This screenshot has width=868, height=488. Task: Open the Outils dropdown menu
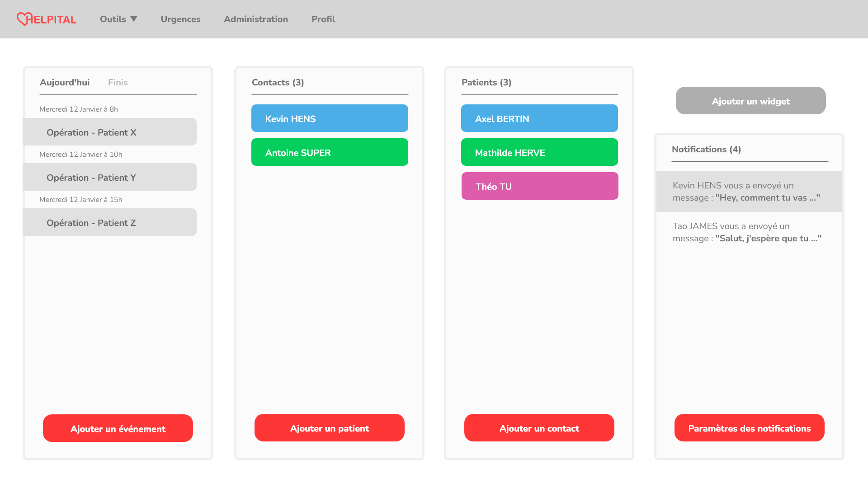[118, 19]
